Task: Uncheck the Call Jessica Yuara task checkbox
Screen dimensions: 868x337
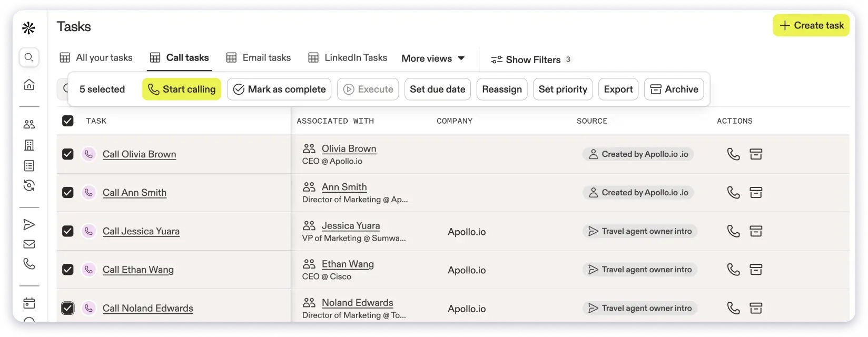Action: coord(67,231)
